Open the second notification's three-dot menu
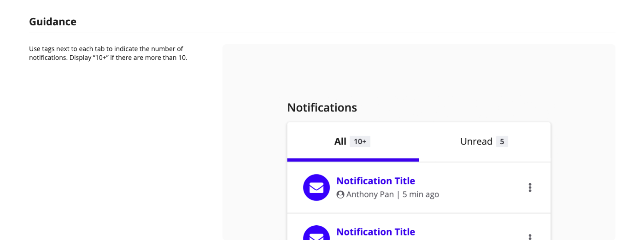This screenshot has width=644, height=240. tap(530, 236)
